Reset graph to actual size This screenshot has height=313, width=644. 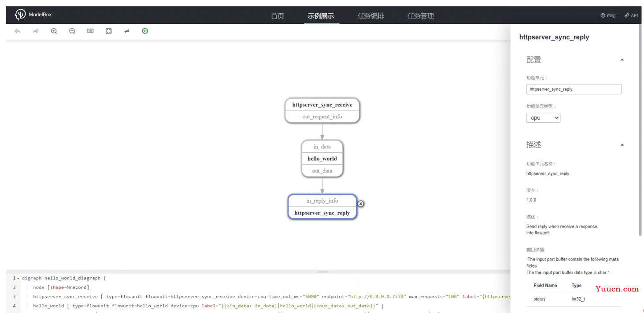click(x=90, y=31)
